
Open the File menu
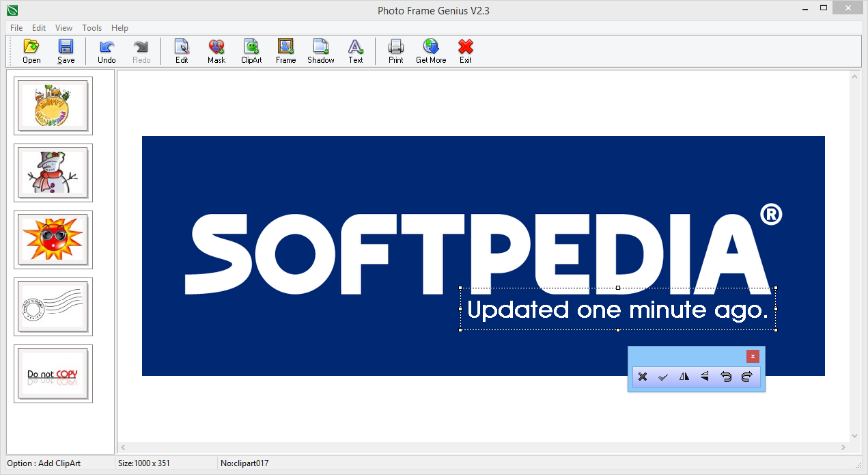coord(16,28)
